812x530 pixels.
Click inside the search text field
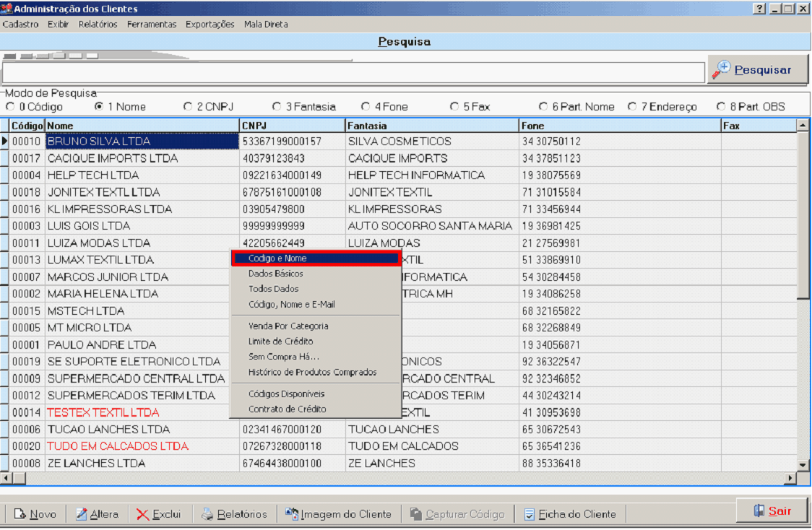(353, 72)
